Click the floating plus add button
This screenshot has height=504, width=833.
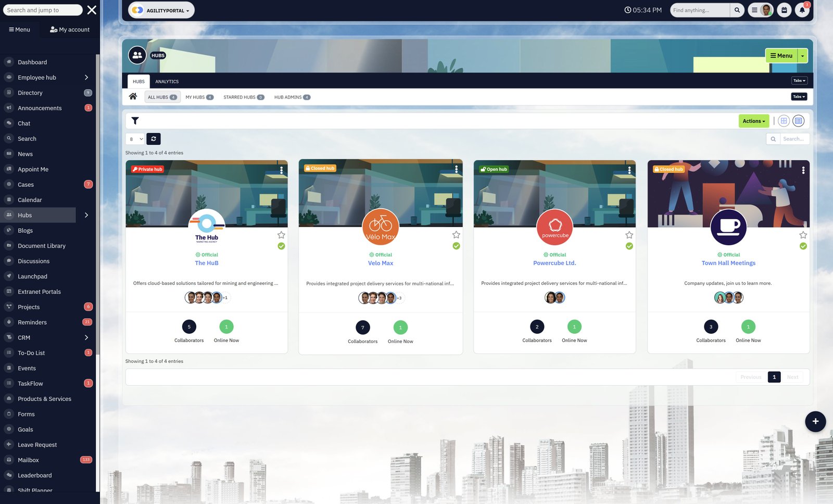(x=815, y=421)
